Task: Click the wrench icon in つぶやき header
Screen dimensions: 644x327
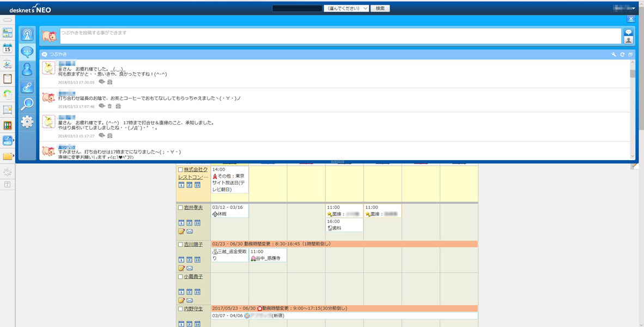Action: (x=614, y=55)
